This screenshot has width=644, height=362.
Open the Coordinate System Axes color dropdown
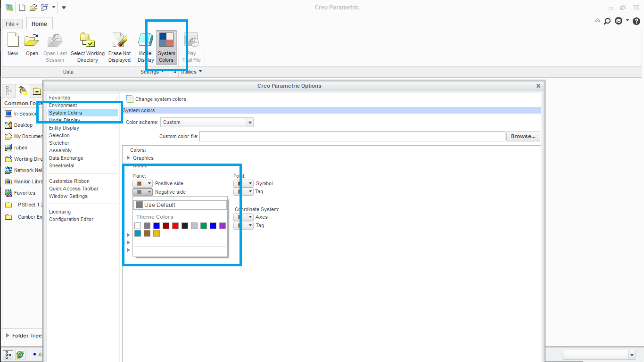(244, 217)
